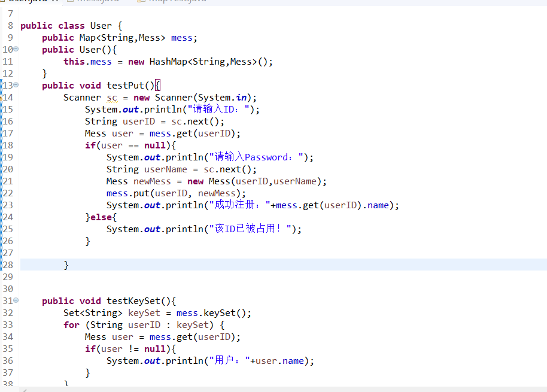The image size is (547, 392).
Task: Place cursor on 'Scanner(System.in)' on line 14
Action: click(203, 98)
